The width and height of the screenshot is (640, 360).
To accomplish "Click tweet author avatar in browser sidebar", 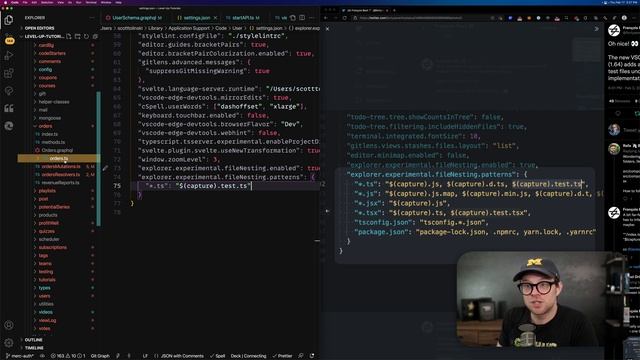I will point(614,30).
